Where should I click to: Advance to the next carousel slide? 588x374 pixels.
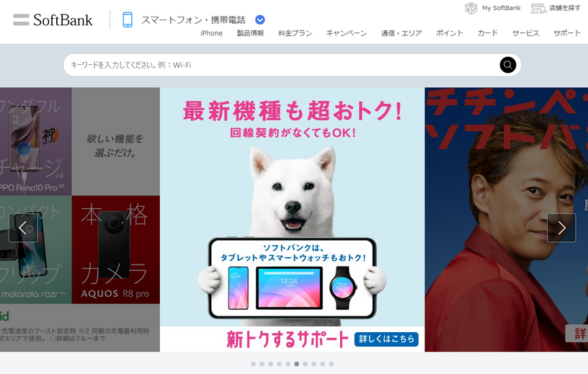click(561, 228)
